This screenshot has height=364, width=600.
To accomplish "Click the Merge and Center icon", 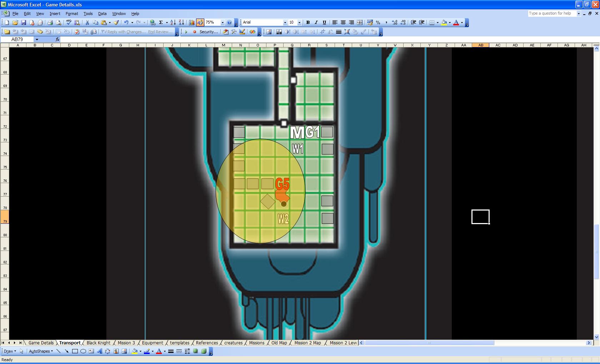I will click(360, 22).
